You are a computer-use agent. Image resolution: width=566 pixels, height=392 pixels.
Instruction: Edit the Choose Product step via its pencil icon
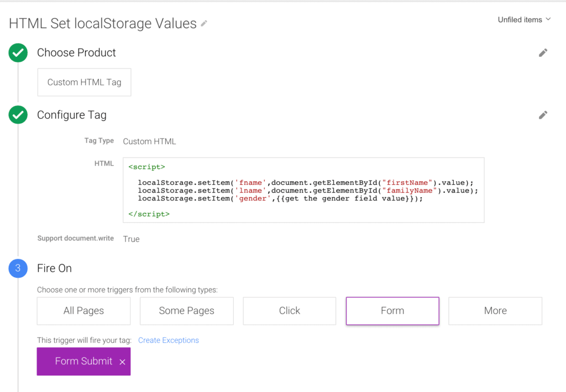pyautogui.click(x=543, y=53)
